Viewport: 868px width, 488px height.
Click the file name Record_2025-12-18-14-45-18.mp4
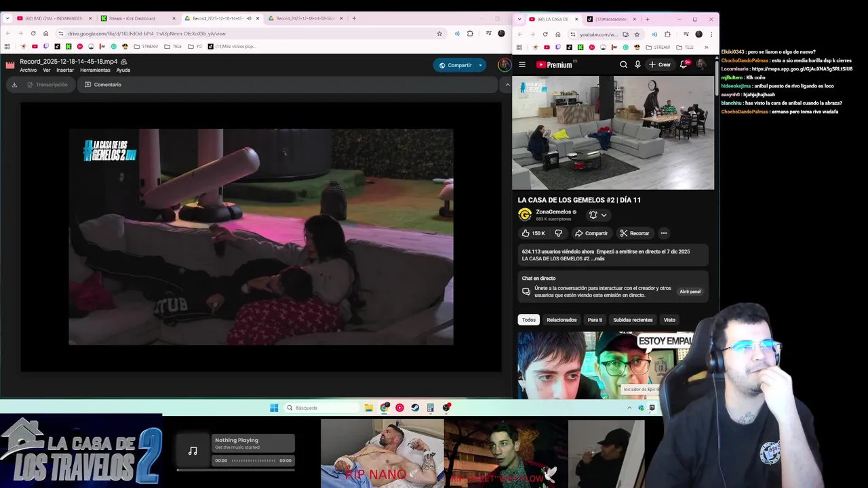pyautogui.click(x=68, y=62)
